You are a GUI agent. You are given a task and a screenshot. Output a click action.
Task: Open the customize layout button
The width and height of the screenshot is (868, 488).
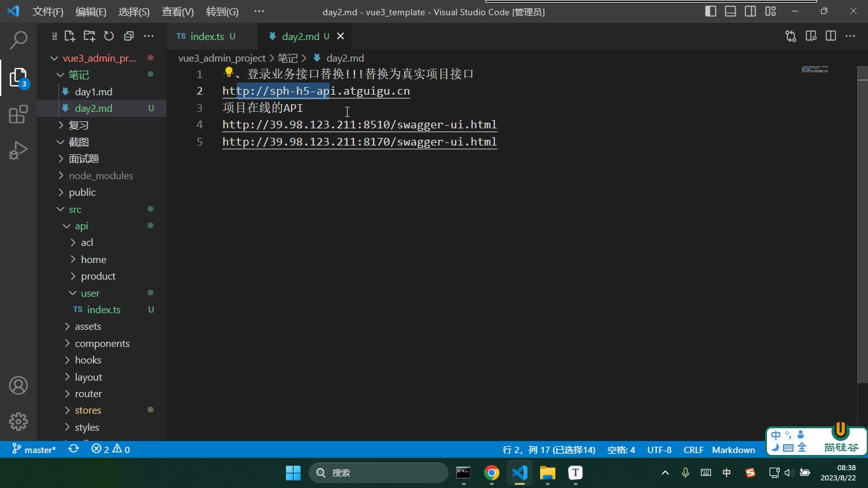click(x=770, y=11)
